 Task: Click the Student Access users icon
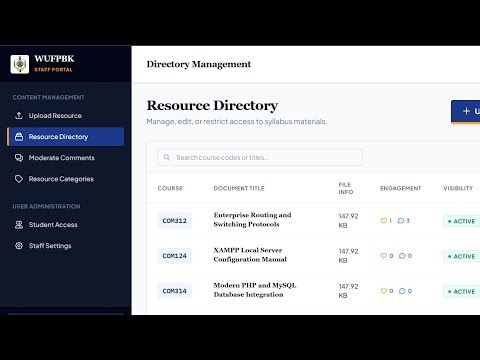click(x=19, y=225)
